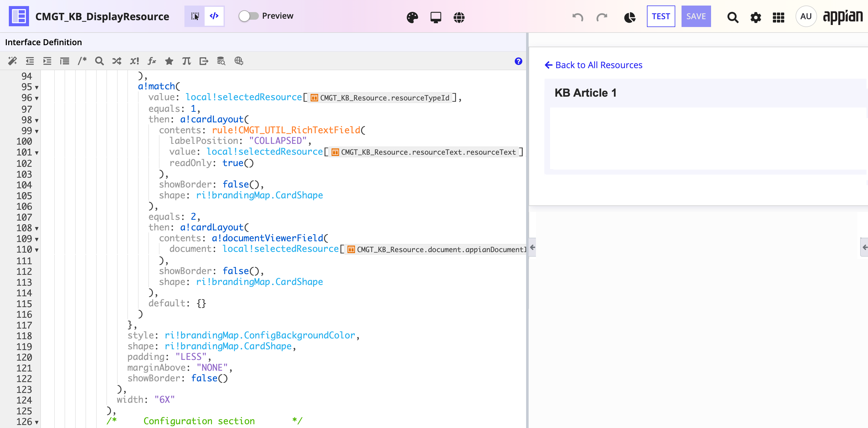Toggle the Preview switch
The image size is (868, 428).
[x=249, y=16]
